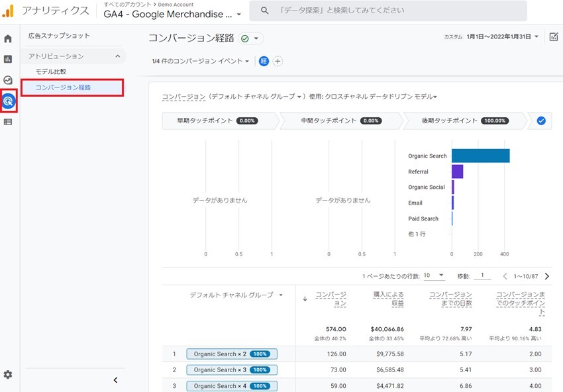Click the Organic Search bar in chart
Viewport: 563px width, 392px height.
point(480,156)
